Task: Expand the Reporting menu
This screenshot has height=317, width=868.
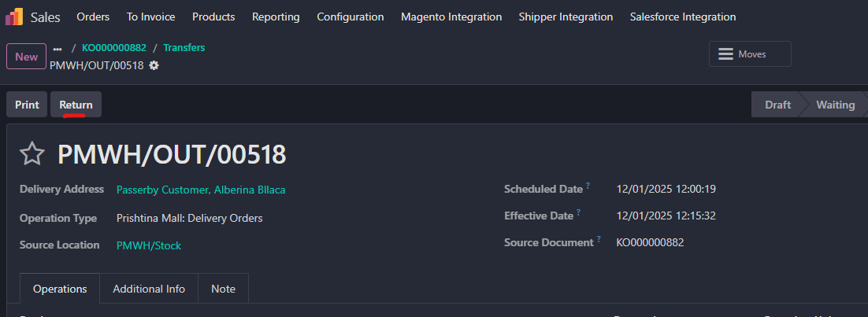Action: (276, 17)
